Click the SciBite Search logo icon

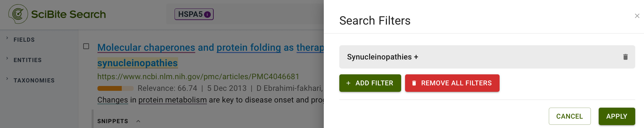click(x=18, y=14)
